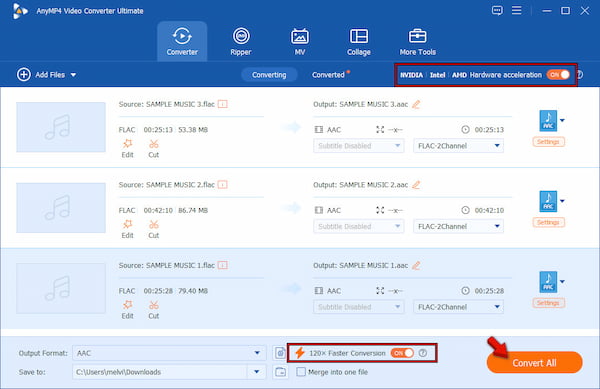Rename output SAMPLE MUSIC 2.aac with pencil
This screenshot has width=600, height=389.
tap(416, 185)
